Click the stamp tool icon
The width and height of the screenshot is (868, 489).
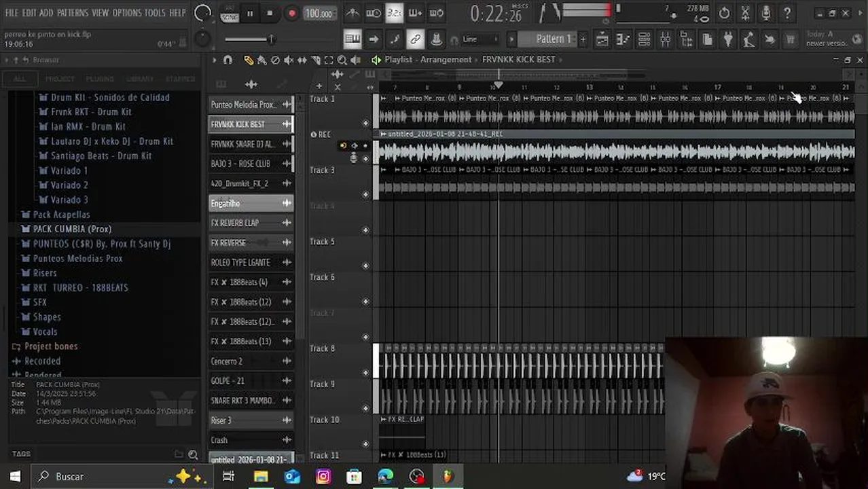(436, 39)
